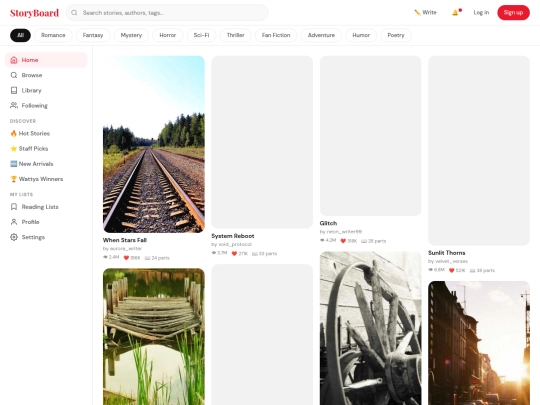Image resolution: width=540 pixels, height=405 pixels.
Task: Filter stories by Fan Fiction
Action: tap(276, 35)
